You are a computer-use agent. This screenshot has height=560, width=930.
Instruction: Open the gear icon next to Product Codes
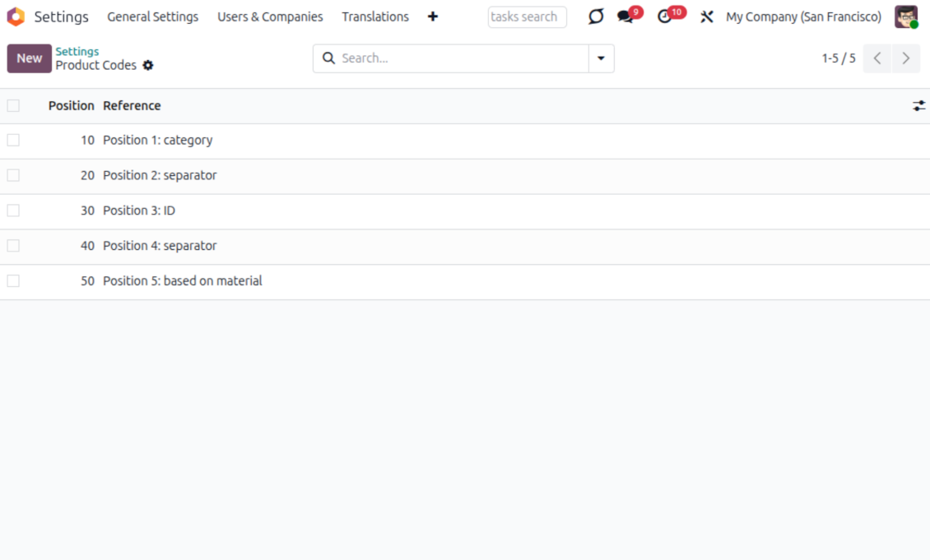[148, 66]
